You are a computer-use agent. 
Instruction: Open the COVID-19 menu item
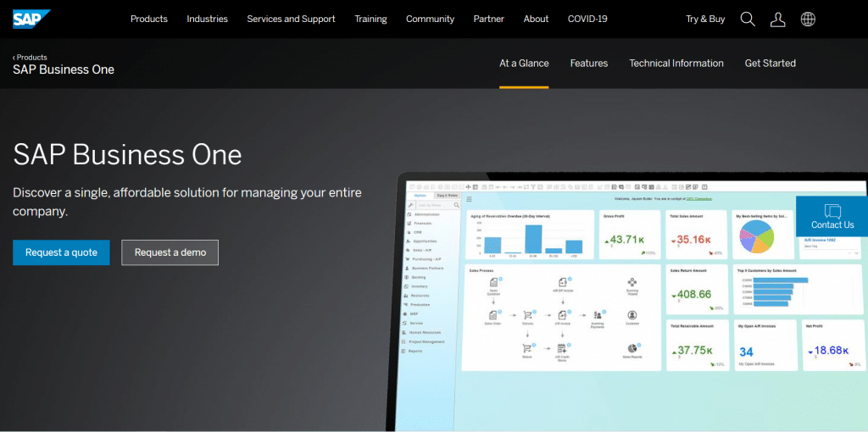point(587,19)
